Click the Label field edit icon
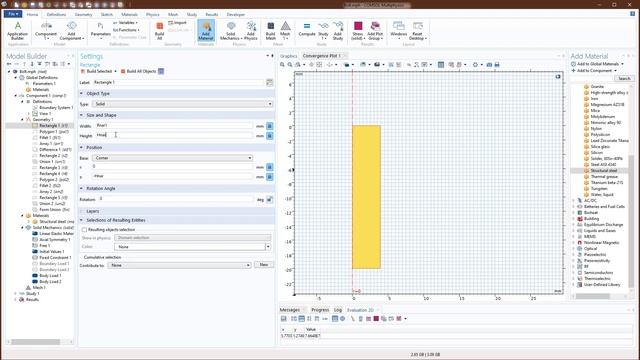 [269, 82]
